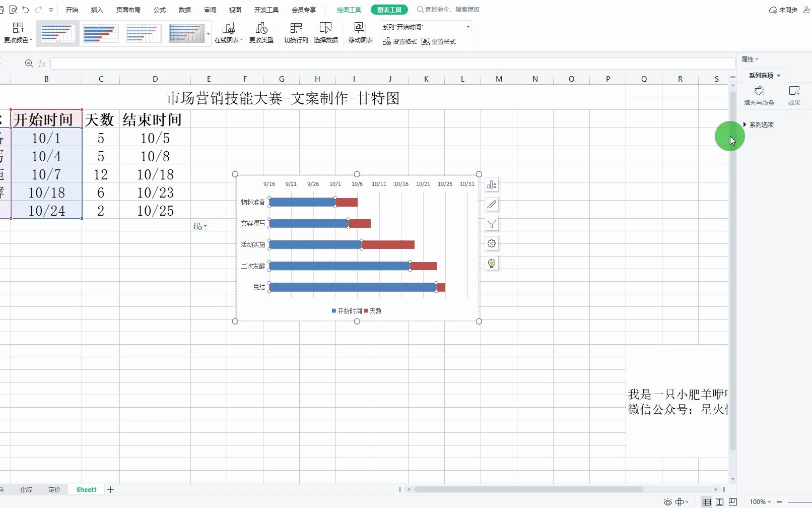Click the horizontal scrollbar thumb
Screen dimensions: 812x508
click(x=529, y=489)
